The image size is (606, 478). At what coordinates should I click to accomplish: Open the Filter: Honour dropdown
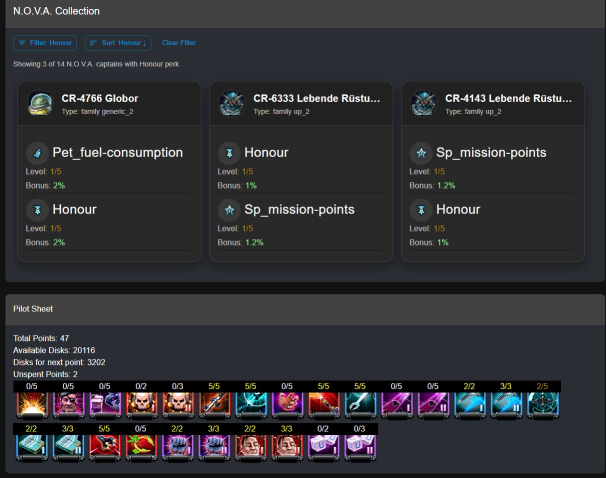tap(45, 43)
